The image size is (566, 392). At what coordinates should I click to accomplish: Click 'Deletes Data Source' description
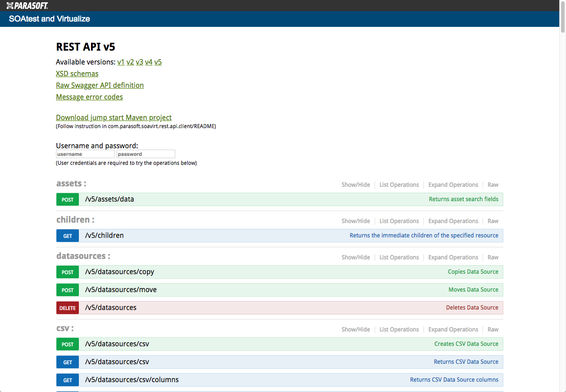tap(472, 308)
